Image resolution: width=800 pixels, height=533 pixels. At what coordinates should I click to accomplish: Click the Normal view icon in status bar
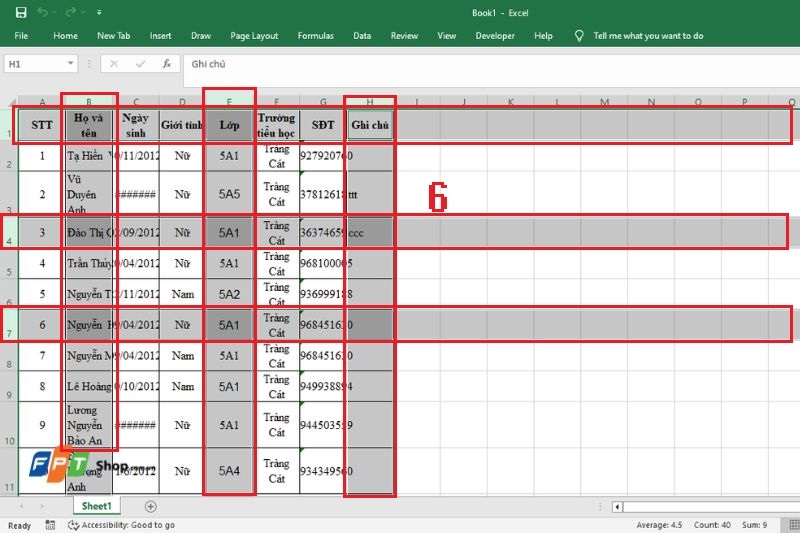pyautogui.click(x=794, y=525)
